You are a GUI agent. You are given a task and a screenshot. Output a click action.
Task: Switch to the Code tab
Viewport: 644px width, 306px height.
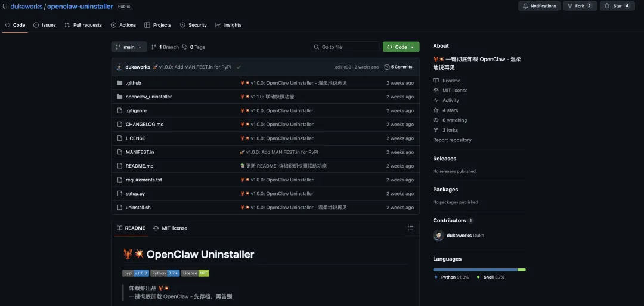point(15,25)
